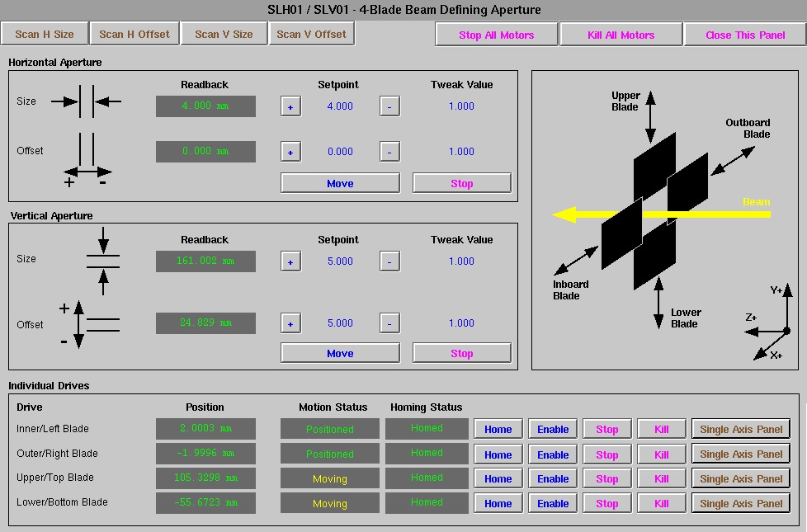Edit vertical offset tweak value
Image resolution: width=807 pixels, height=532 pixels.
pos(461,322)
